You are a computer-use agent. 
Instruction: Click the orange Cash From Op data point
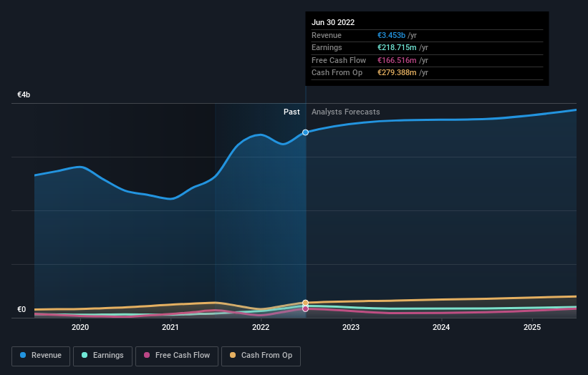306,303
